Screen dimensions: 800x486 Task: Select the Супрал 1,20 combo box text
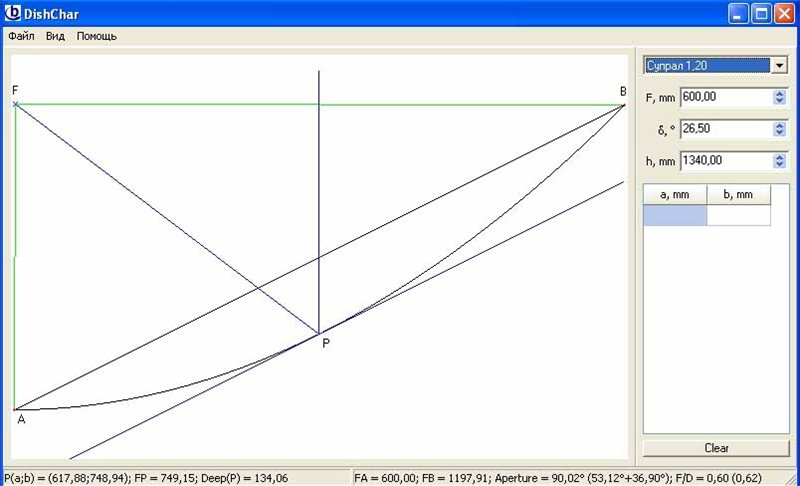click(x=707, y=65)
